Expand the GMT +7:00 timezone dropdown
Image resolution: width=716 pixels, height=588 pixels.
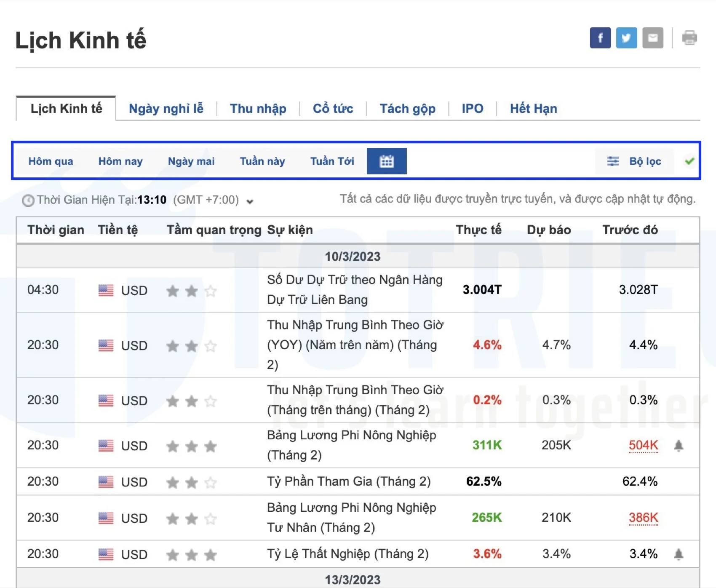point(250,202)
